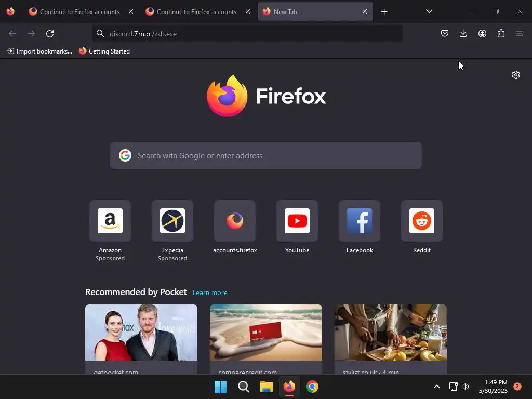The width and height of the screenshot is (532, 399).
Task: Open the clock showing 1:49 PM
Action: tap(493, 387)
